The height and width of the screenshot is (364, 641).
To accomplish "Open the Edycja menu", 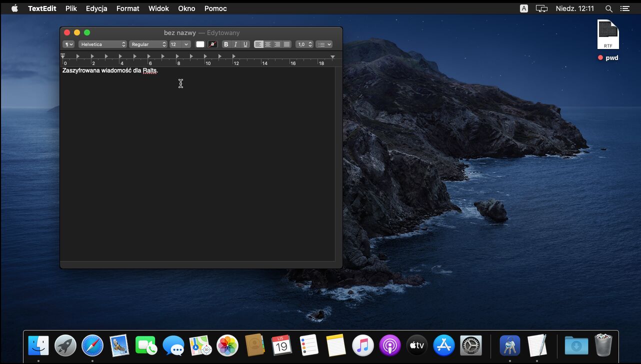I will click(x=96, y=8).
